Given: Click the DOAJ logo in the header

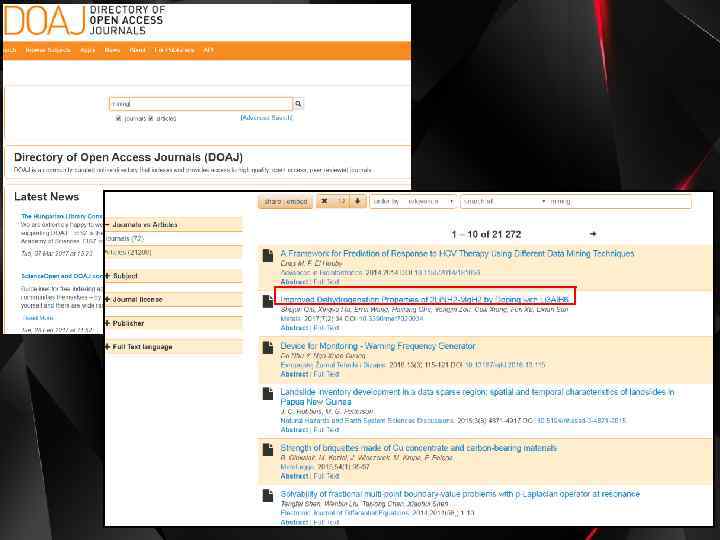Looking at the screenshot, I should (x=84, y=20).
